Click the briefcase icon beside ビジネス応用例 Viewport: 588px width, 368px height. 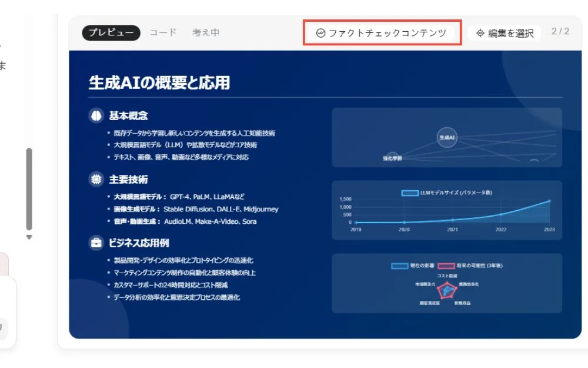96,243
